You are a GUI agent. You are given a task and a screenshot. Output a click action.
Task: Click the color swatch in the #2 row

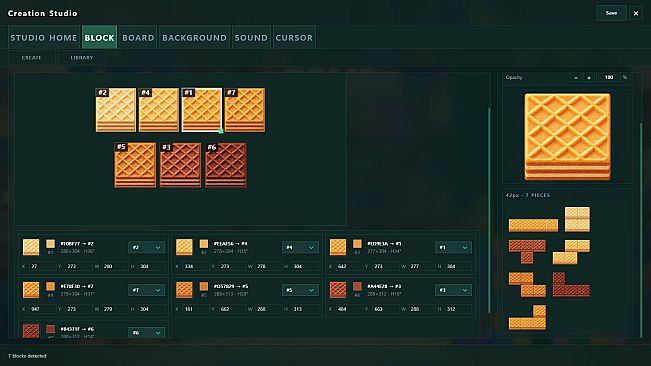point(50,244)
